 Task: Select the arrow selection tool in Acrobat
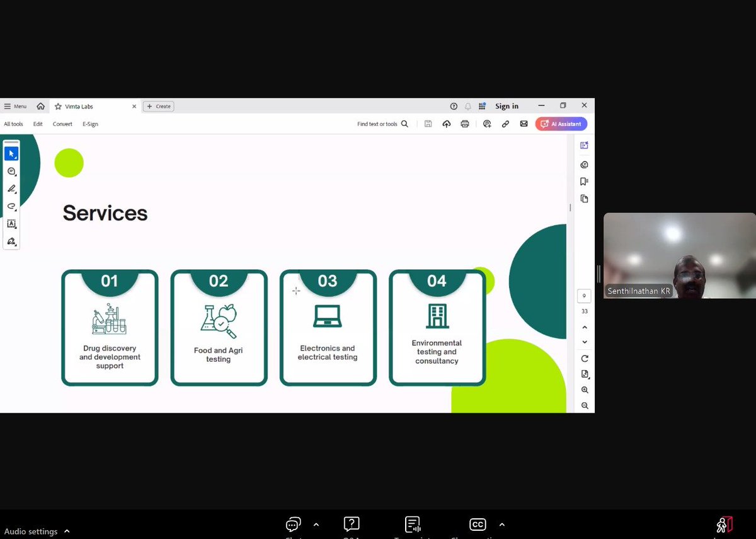click(11, 153)
